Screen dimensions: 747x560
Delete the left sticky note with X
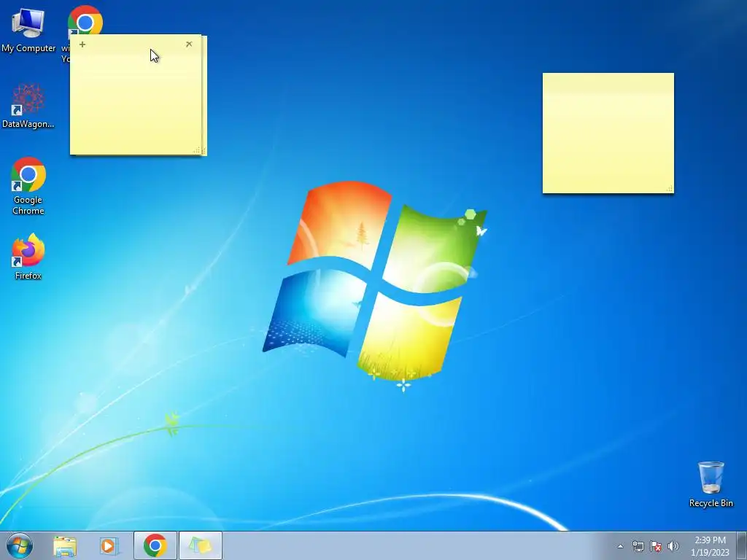click(x=189, y=44)
